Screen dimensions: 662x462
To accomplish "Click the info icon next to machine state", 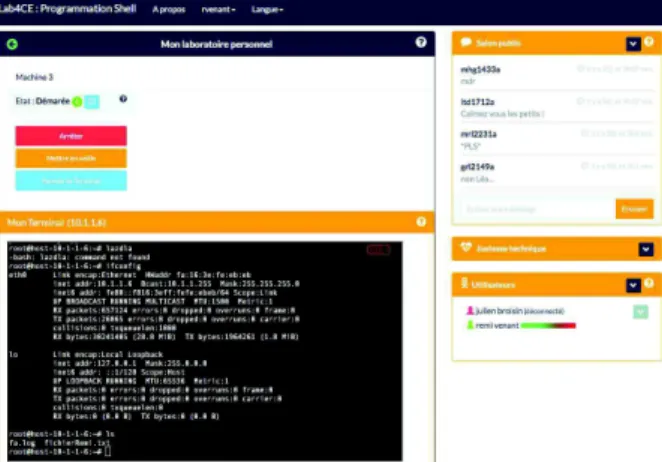I will coord(123,99).
